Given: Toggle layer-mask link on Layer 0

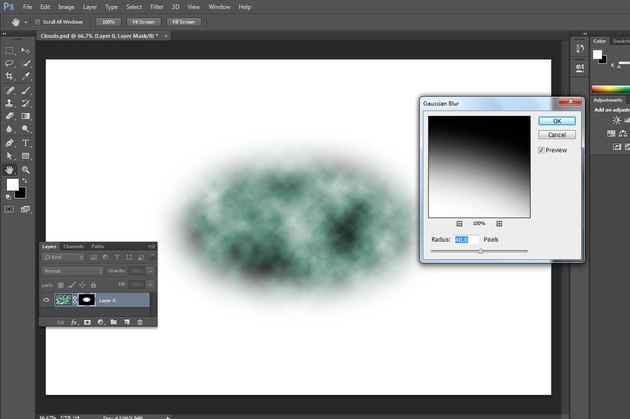Looking at the screenshot, I should tap(75, 300).
